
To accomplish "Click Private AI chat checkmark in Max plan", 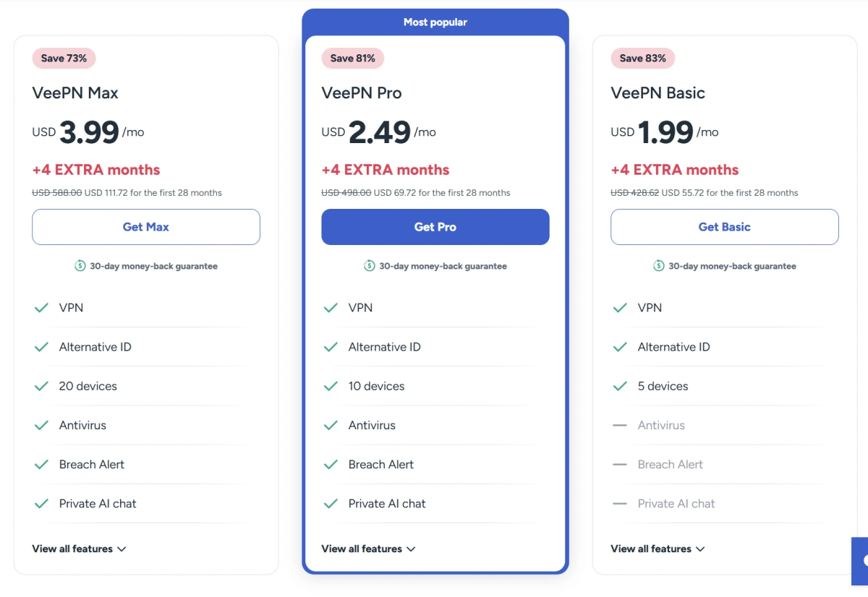I will point(41,503).
